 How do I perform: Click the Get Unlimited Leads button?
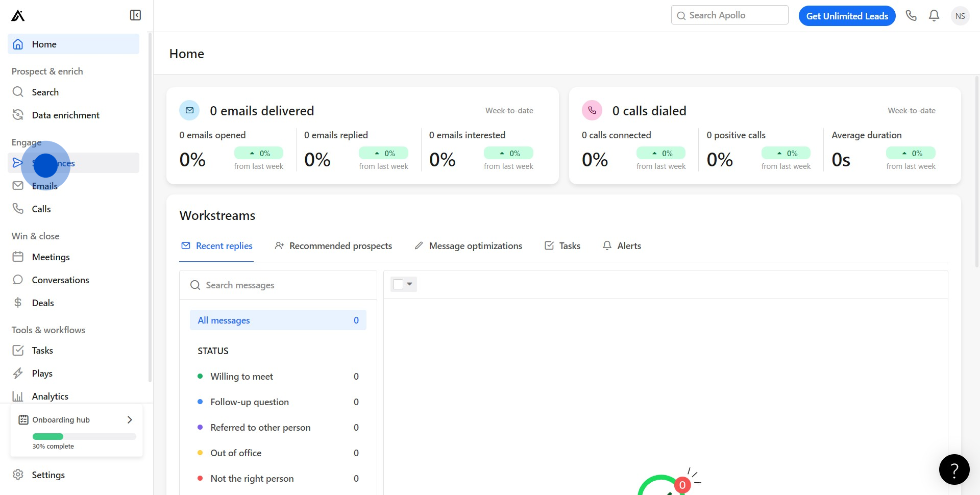[847, 16]
